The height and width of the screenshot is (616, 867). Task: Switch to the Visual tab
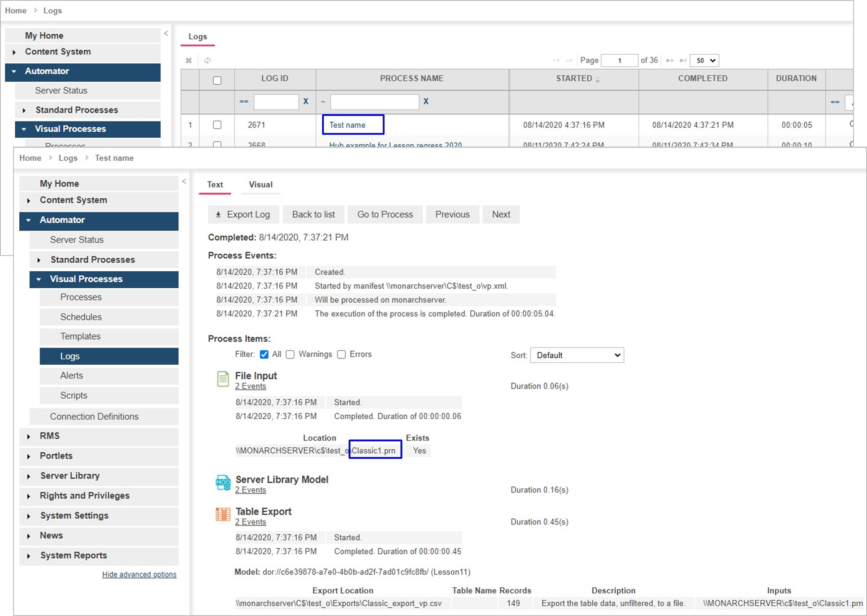[x=260, y=185]
